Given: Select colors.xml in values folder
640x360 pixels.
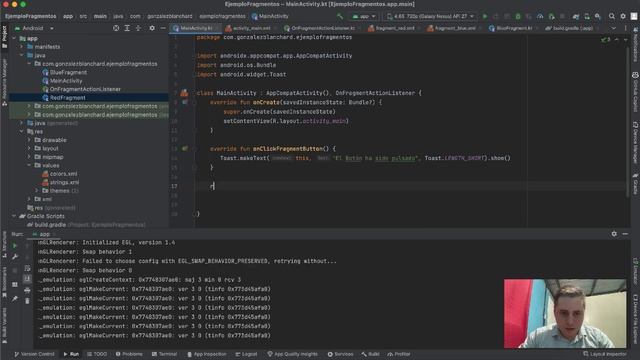Looking at the screenshot, I should click(60, 174).
